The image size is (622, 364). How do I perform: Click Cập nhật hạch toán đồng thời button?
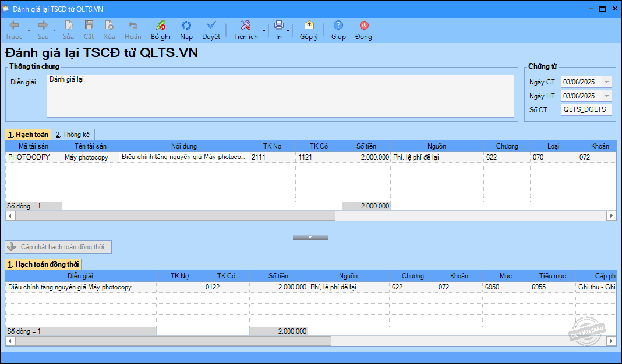pyautogui.click(x=58, y=246)
